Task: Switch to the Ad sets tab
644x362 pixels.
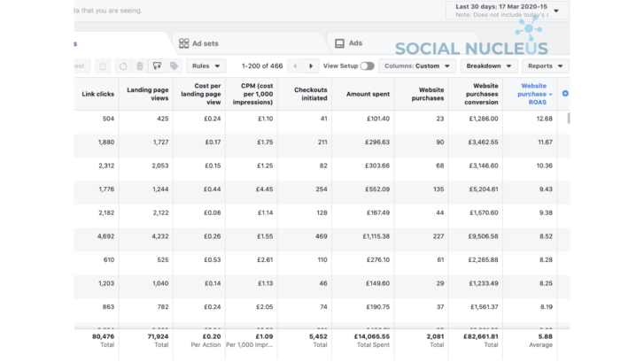Action: click(198, 43)
